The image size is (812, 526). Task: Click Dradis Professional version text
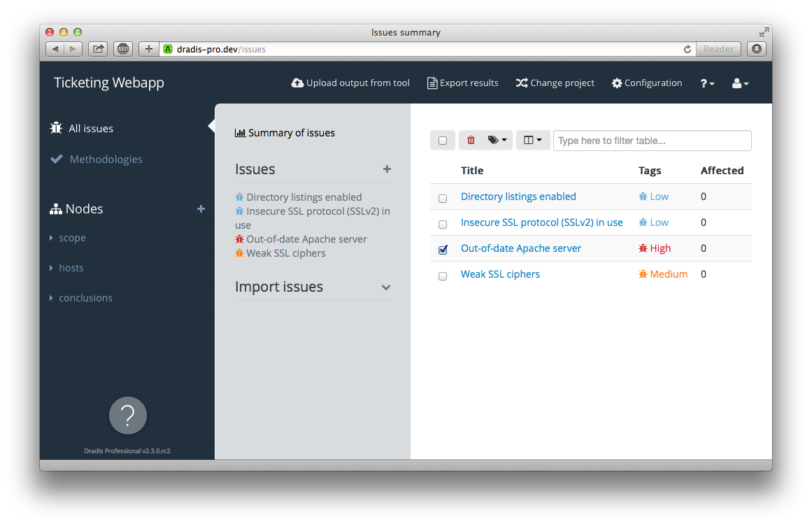tap(127, 451)
